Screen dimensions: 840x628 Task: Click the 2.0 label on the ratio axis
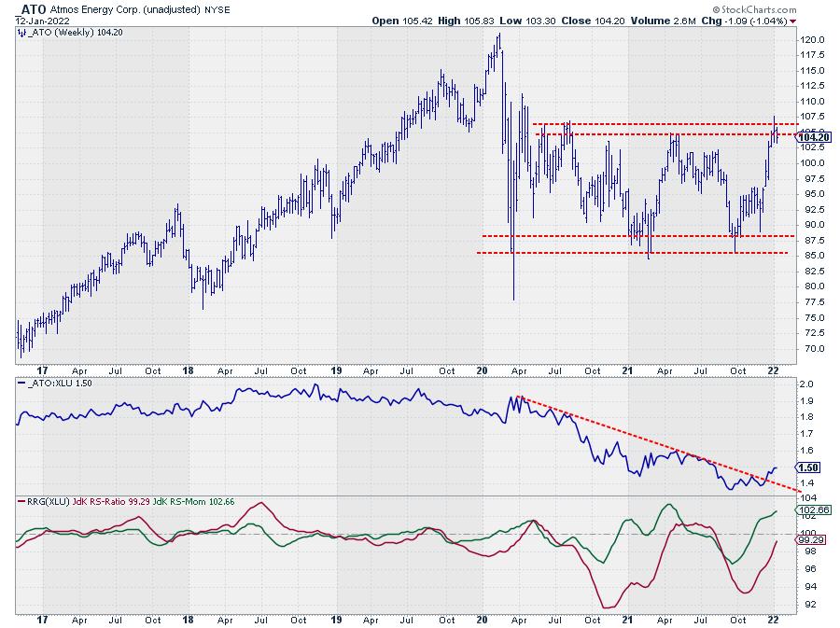[x=806, y=384]
